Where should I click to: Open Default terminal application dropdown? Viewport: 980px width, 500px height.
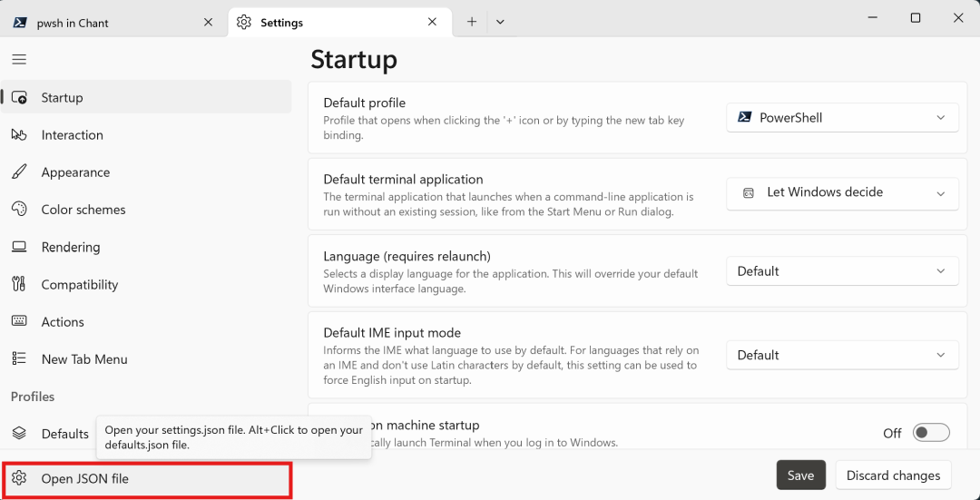coord(841,193)
